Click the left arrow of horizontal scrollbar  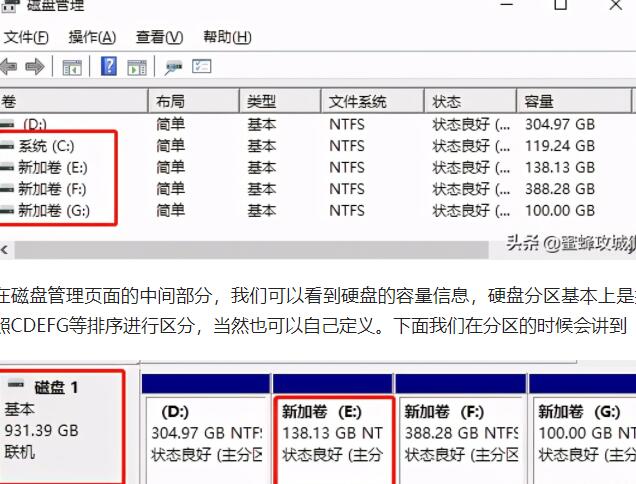(x=4, y=250)
